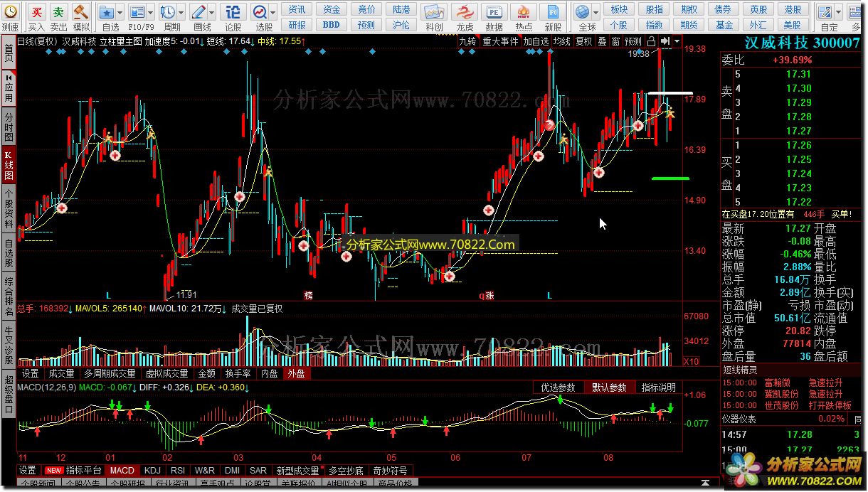Screen dimensions: 868x492
Task: Open the 数据 PE data icon
Action: [x=494, y=12]
